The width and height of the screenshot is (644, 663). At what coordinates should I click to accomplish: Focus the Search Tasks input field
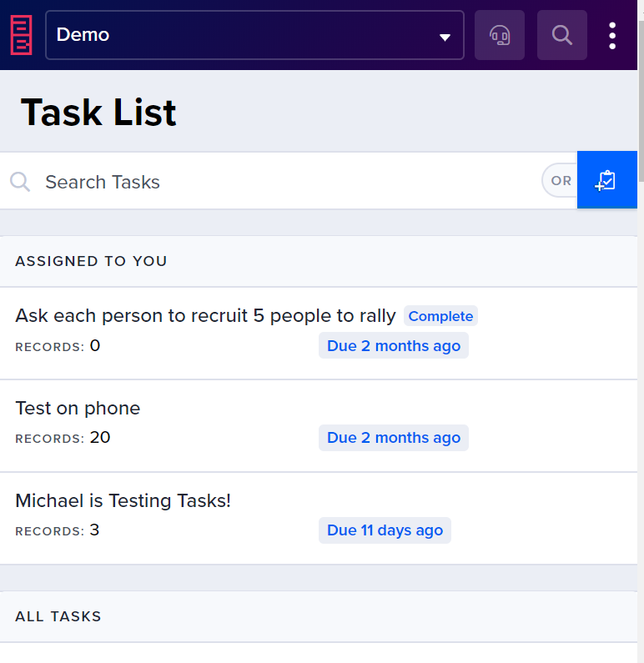(288, 182)
